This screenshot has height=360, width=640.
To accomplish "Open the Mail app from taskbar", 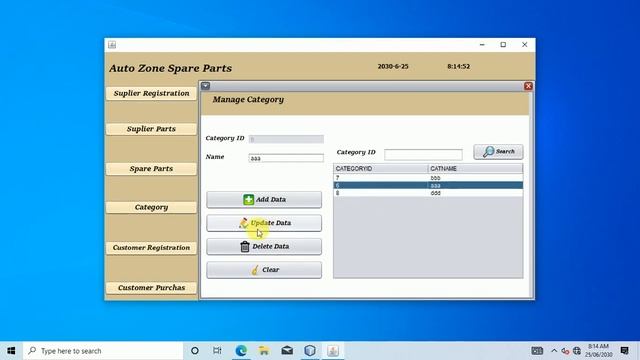I will pos(287,351).
